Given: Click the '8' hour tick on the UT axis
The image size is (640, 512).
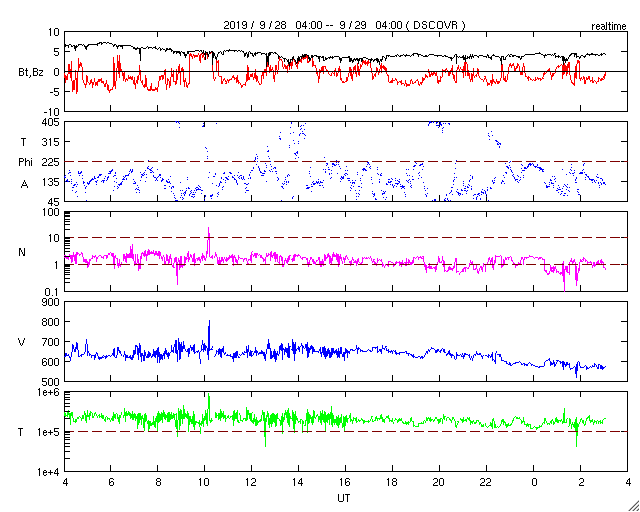Looking at the screenshot, I should (x=158, y=483).
